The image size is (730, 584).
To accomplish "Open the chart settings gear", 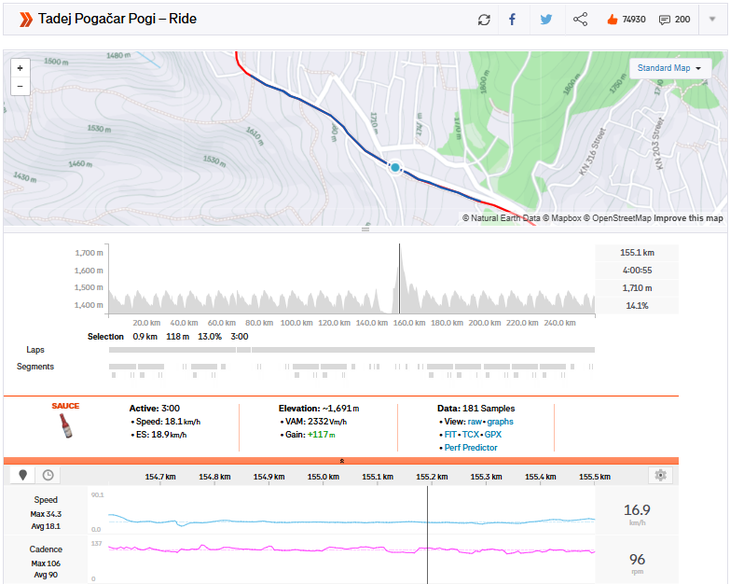I will tap(659, 476).
